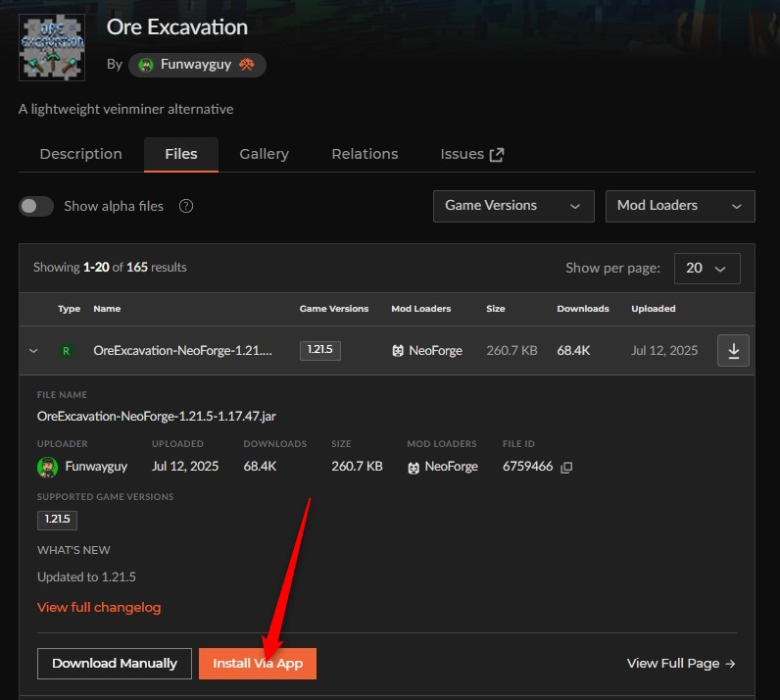The image size is (780, 700).
Task: Switch to the Description tab
Action: tap(81, 154)
